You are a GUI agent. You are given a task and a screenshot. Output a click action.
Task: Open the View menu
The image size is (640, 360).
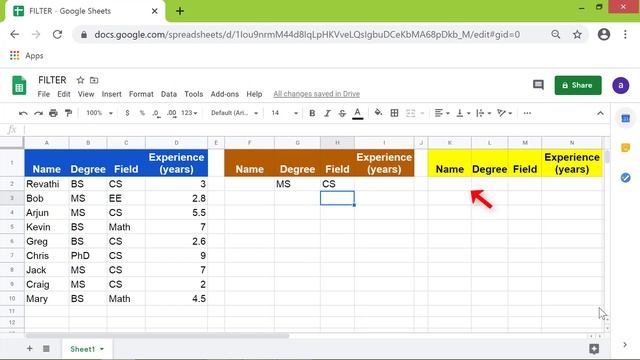pyautogui.click(x=86, y=94)
